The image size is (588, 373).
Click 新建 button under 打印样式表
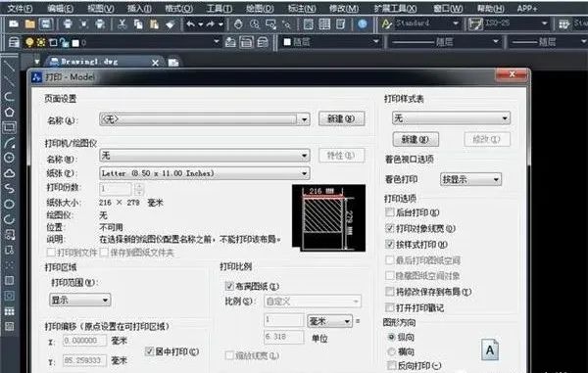416,139
